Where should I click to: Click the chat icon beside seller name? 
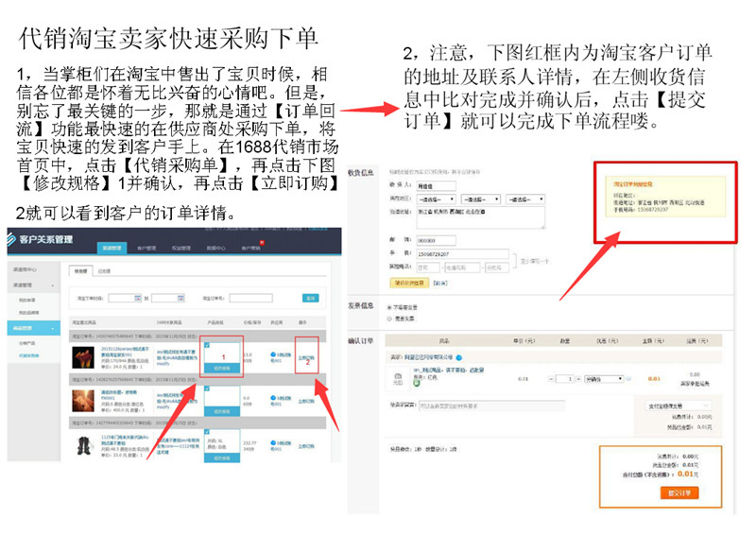tap(459, 357)
